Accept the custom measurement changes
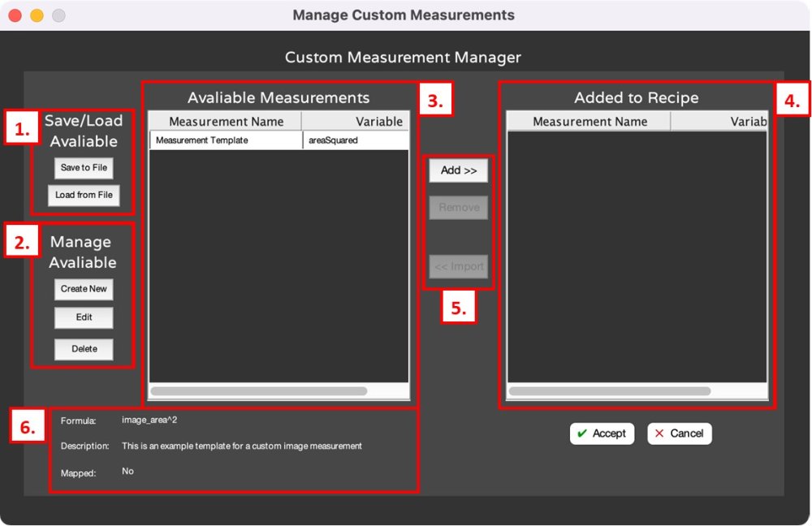 602,433
